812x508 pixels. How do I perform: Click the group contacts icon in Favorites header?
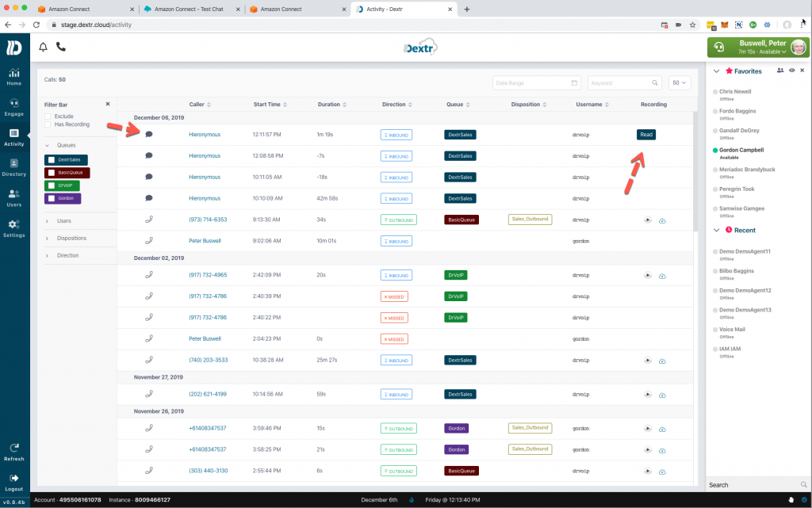(780, 71)
